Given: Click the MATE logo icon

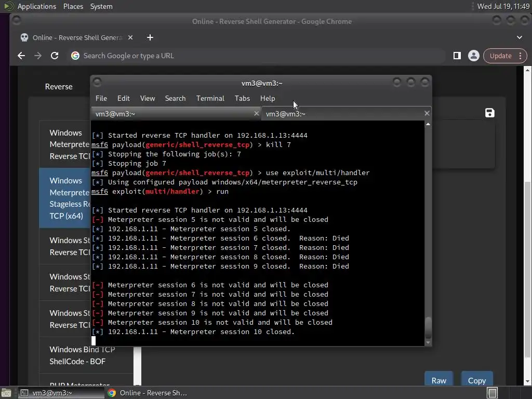Looking at the screenshot, I should [x=8, y=6].
